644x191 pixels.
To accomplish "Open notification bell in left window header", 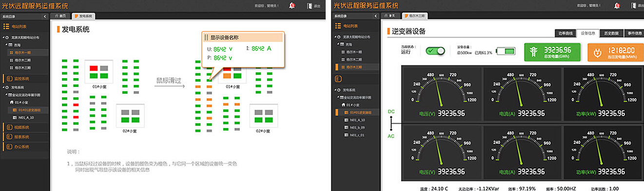I will pos(293,5).
